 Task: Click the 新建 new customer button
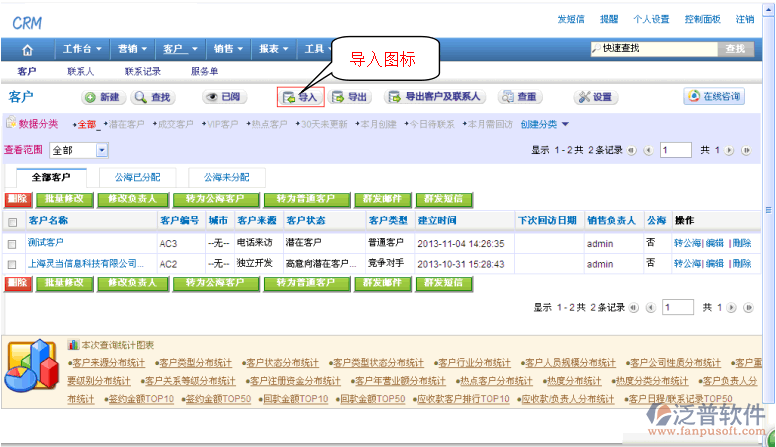click(102, 97)
